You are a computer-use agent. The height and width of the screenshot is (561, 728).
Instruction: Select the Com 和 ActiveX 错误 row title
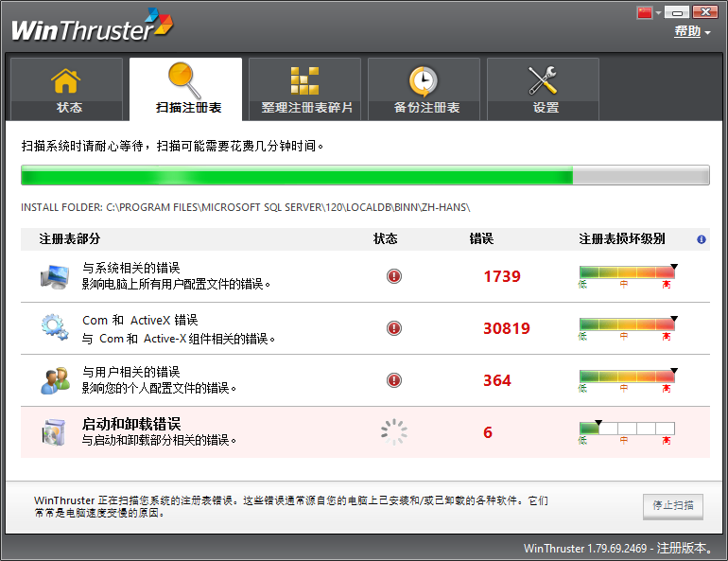140,320
